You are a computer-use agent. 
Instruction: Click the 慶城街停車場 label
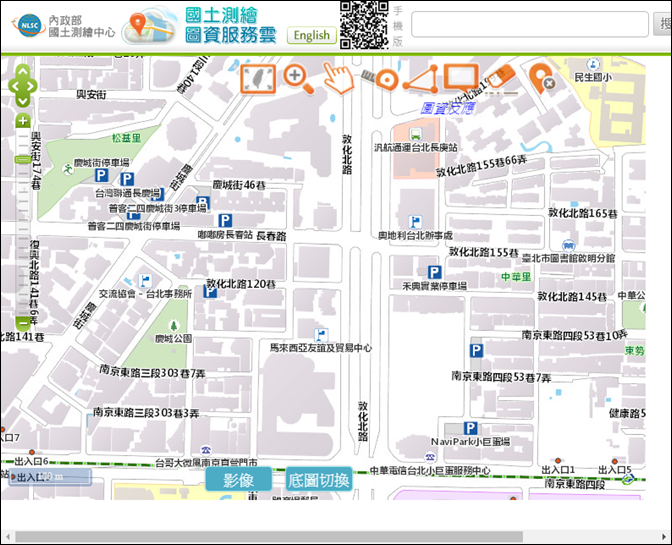[x=102, y=162]
